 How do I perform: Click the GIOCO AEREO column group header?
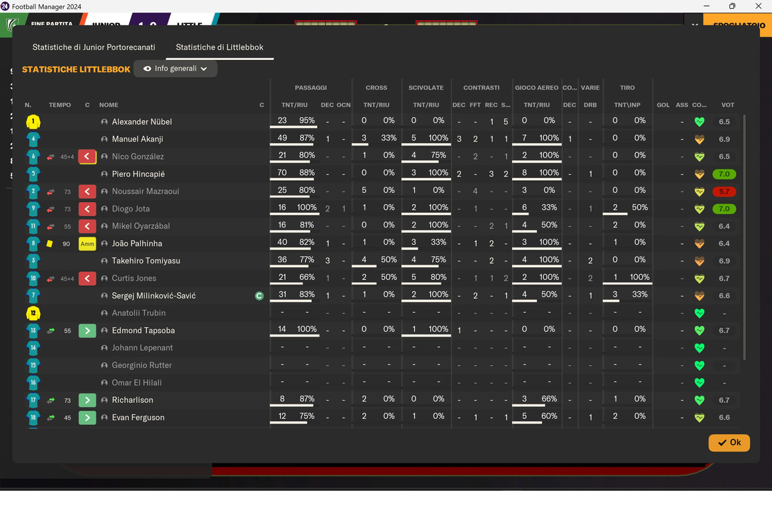[x=537, y=88]
